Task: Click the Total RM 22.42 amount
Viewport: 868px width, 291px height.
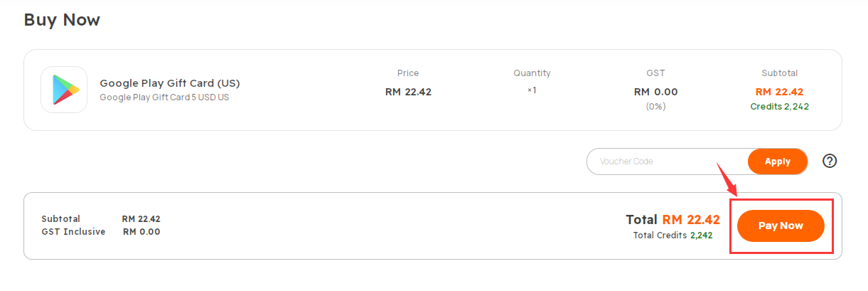Action: [x=673, y=220]
